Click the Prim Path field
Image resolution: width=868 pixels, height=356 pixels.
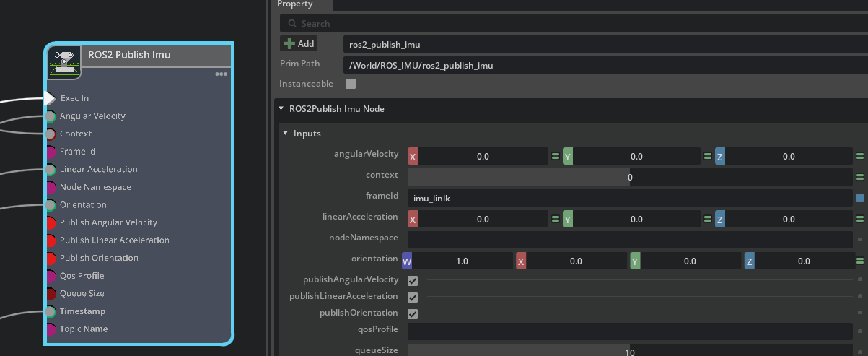(x=605, y=65)
